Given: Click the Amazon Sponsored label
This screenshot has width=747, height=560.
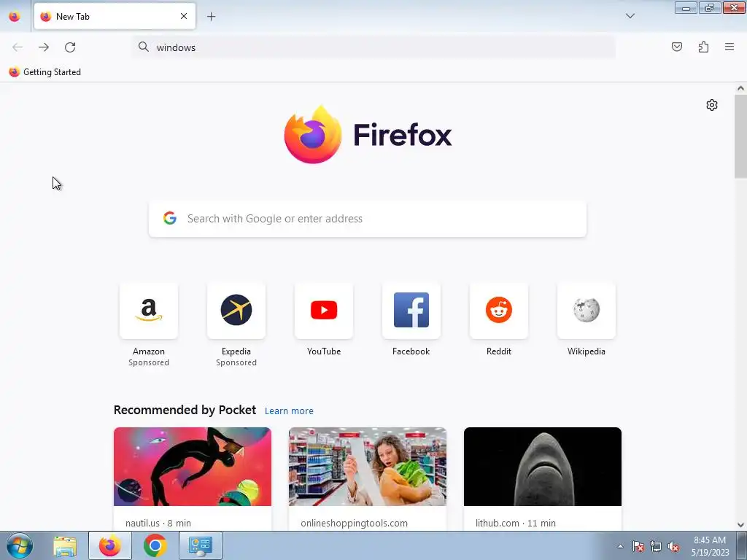Looking at the screenshot, I should 149,362.
